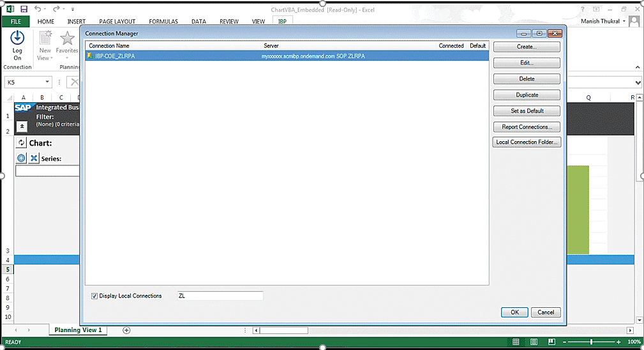Screen dimensions: 644x350
Task: Click the horizontal scrollbar thumb
Action: (x=284, y=330)
